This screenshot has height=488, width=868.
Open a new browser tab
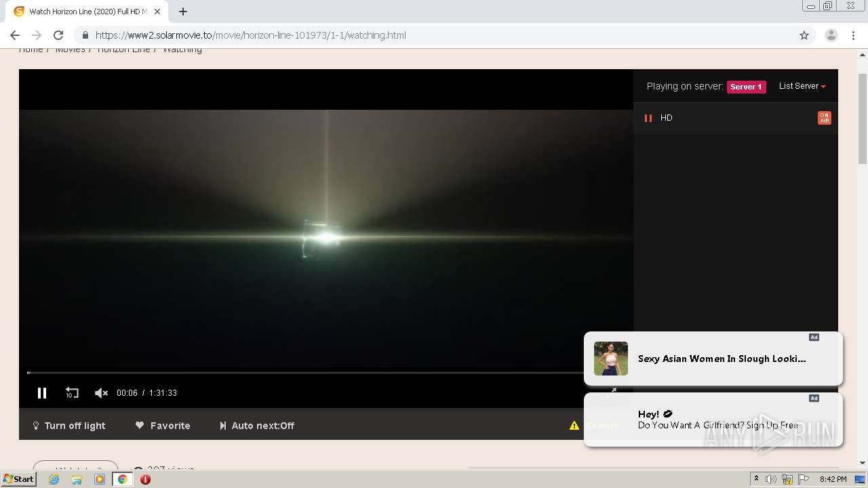point(183,12)
